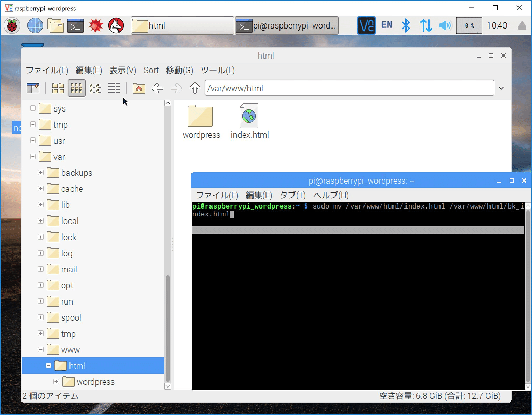
Task: Open the ファイル(F) menu in file manager
Action: [x=47, y=70]
